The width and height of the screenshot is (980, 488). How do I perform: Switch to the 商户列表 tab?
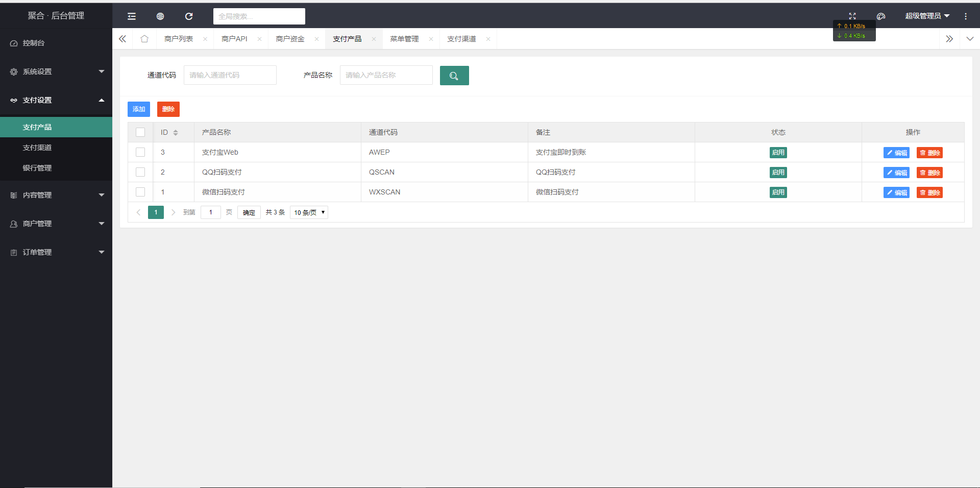coord(179,39)
